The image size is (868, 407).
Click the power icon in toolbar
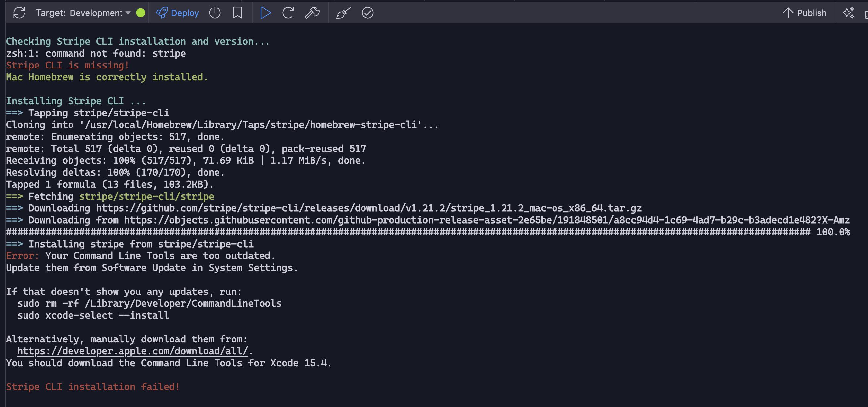(x=215, y=13)
